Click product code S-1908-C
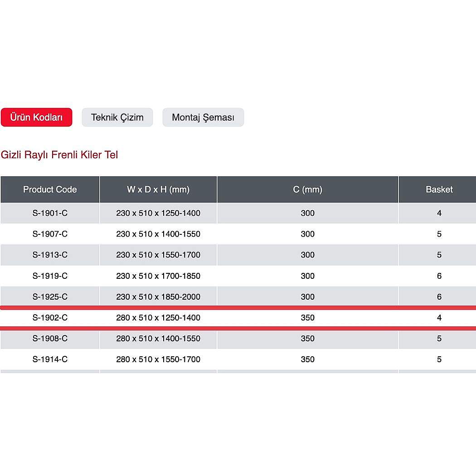This screenshot has width=476, height=476. (50, 339)
